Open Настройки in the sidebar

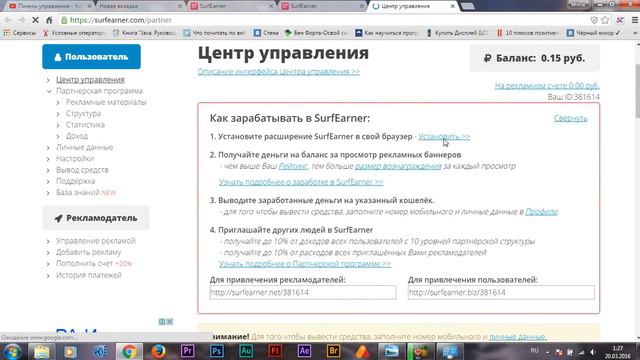click(75, 158)
